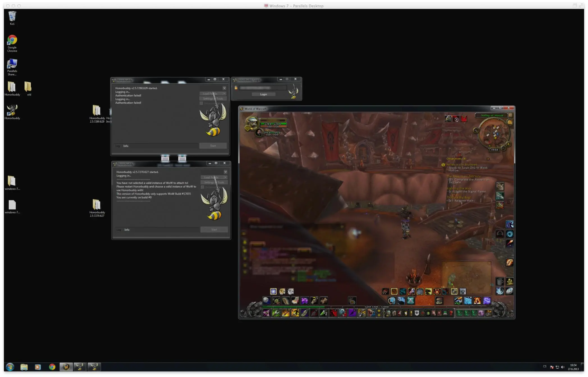Click action bar page down arrow
The height and width of the screenshot is (377, 588).
(379, 315)
